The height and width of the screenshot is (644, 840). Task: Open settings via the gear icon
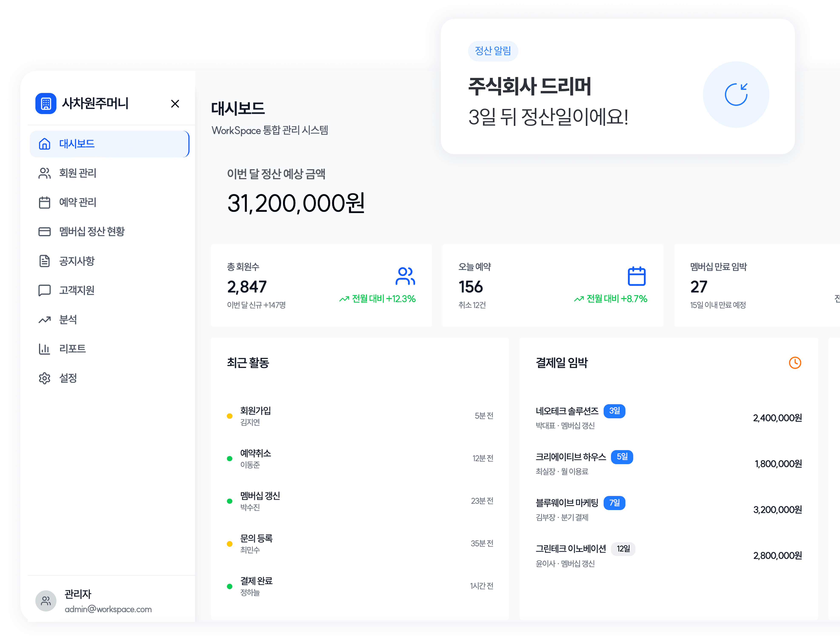[x=44, y=378]
